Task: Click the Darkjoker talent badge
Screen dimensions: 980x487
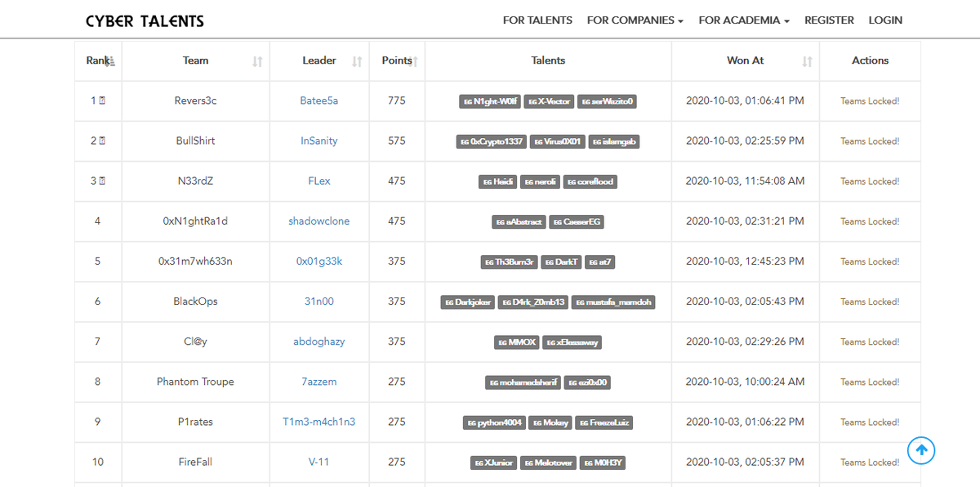Action: [x=468, y=302]
